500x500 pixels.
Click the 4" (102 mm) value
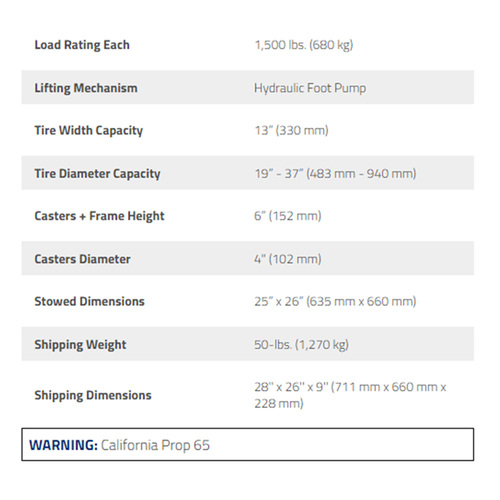(288, 259)
